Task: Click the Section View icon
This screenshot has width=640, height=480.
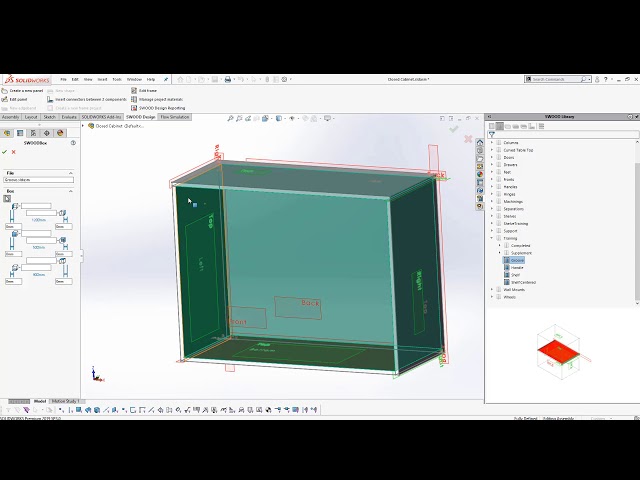Action: 256,118
